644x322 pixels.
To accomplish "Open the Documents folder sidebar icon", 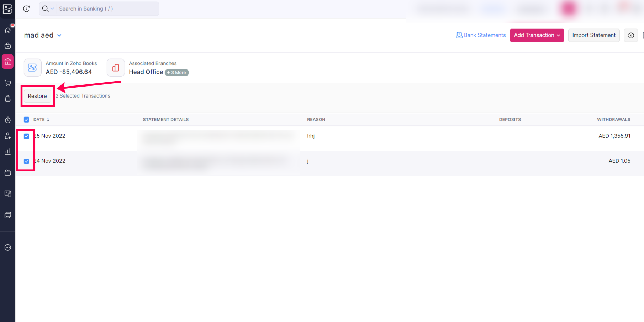I will [x=7, y=173].
